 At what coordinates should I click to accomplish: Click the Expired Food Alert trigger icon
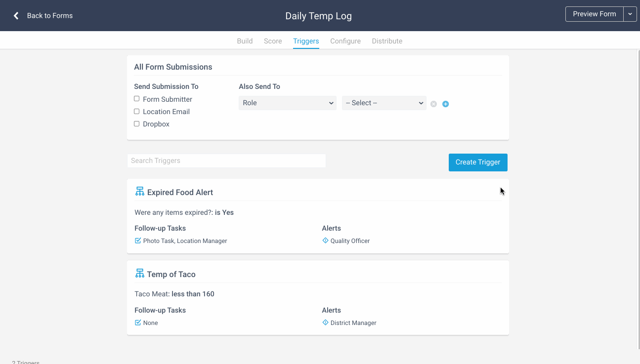tap(139, 192)
